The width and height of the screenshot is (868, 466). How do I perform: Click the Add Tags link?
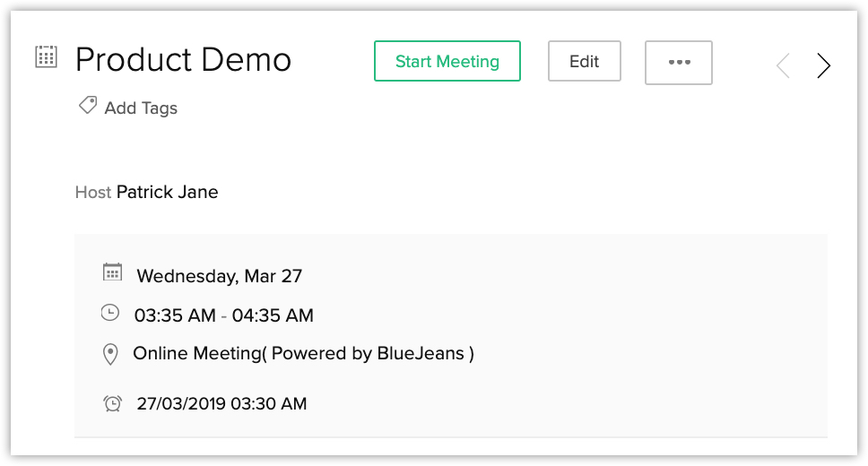(141, 108)
